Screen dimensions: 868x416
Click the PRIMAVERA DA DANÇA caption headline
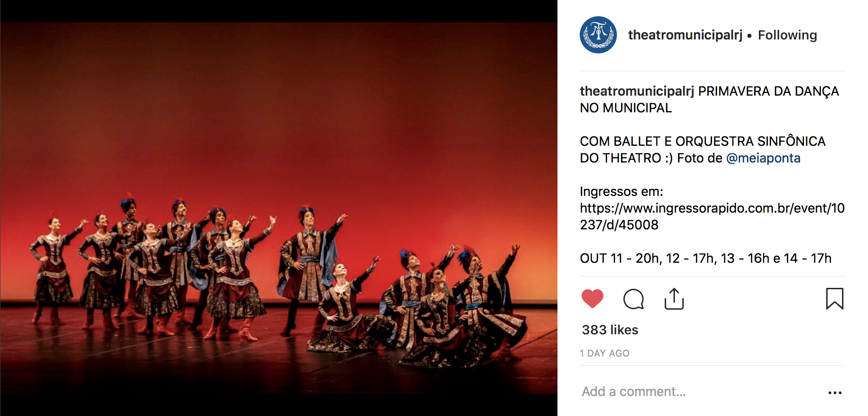pyautogui.click(x=768, y=91)
